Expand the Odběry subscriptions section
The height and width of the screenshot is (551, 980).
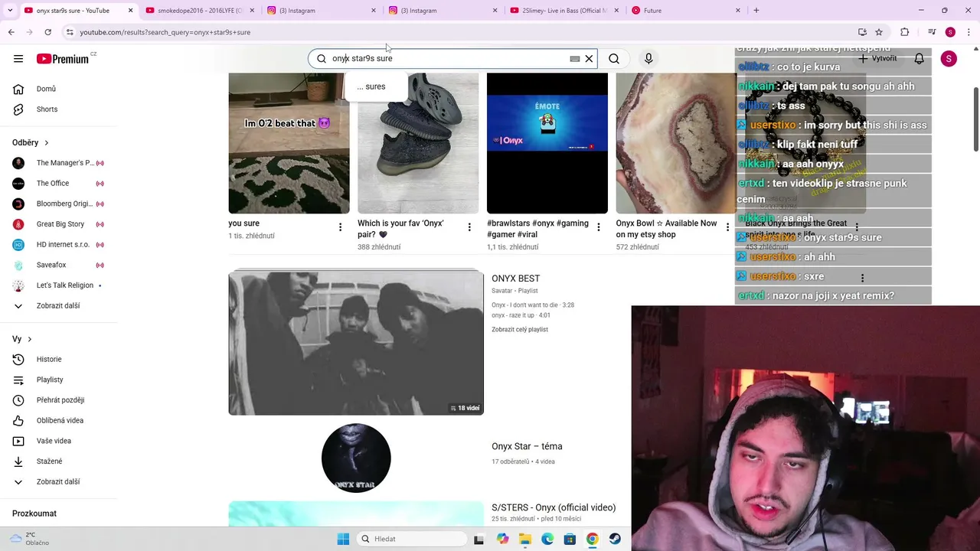pos(31,142)
